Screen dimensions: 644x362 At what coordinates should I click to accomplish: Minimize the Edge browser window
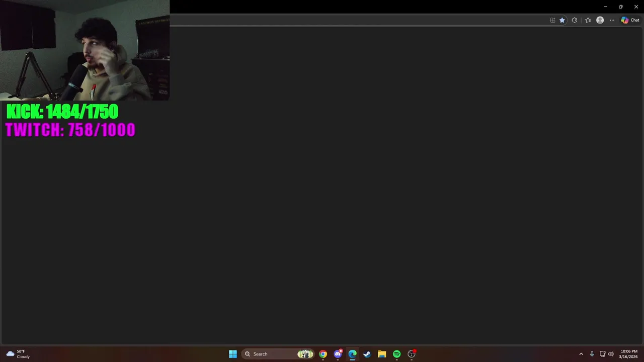(605, 7)
